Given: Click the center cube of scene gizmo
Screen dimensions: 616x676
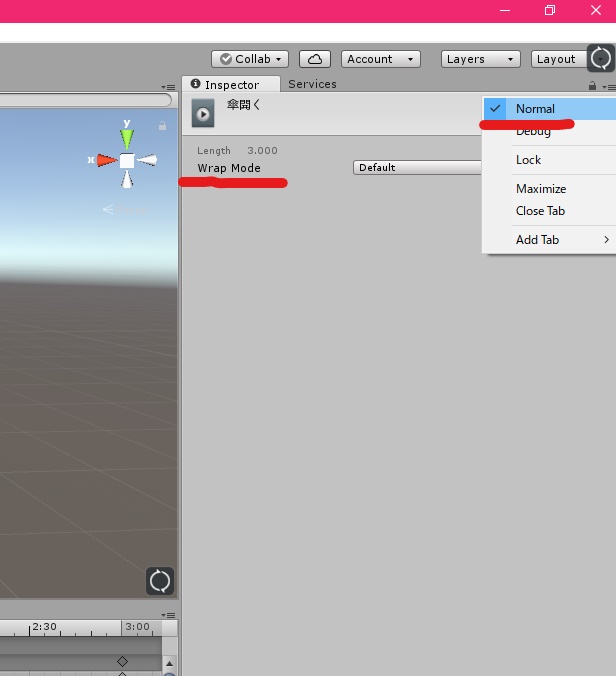Looking at the screenshot, I should [x=127, y=160].
